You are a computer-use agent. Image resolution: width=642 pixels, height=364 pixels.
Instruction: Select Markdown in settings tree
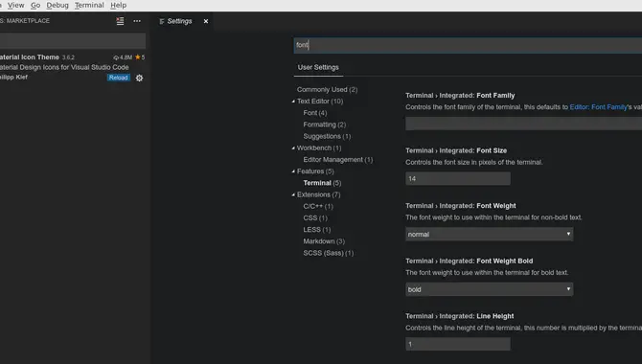pos(324,241)
